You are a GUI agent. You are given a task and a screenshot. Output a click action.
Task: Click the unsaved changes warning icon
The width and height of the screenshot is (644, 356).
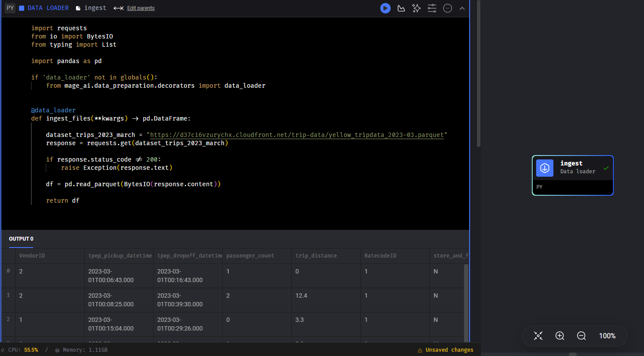420,350
